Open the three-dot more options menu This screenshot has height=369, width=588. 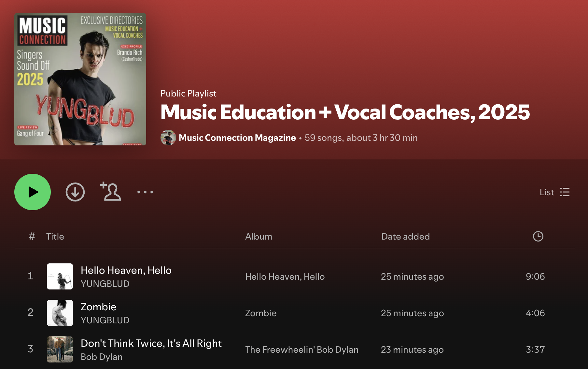(145, 192)
